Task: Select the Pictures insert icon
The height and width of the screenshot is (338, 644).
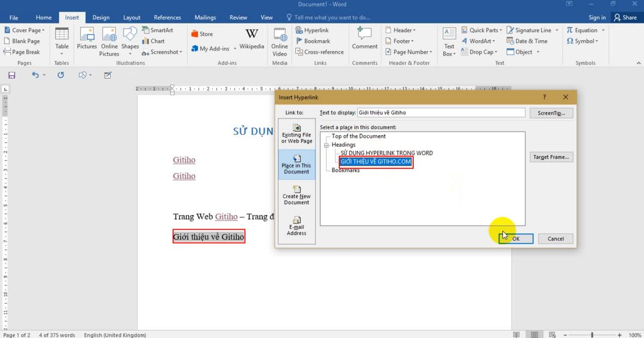Action: tap(86, 39)
